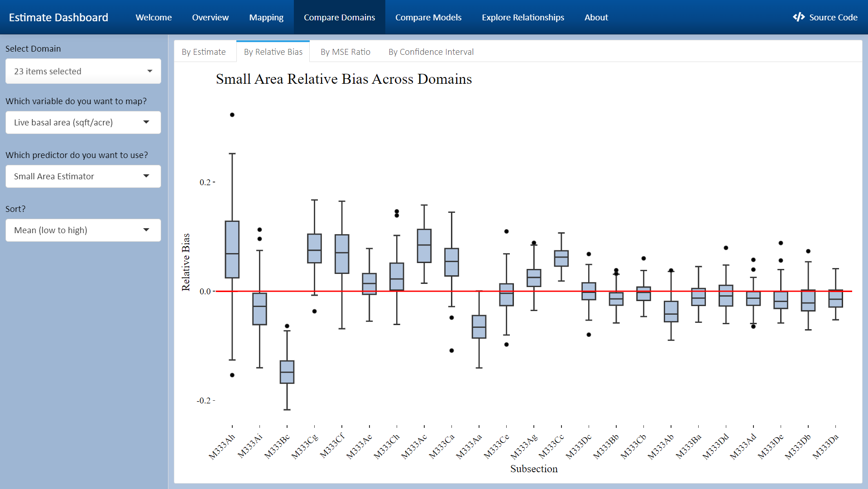Screen dimensions: 868x489
Task: Click the M333Cg axis label
Action: click(x=304, y=447)
